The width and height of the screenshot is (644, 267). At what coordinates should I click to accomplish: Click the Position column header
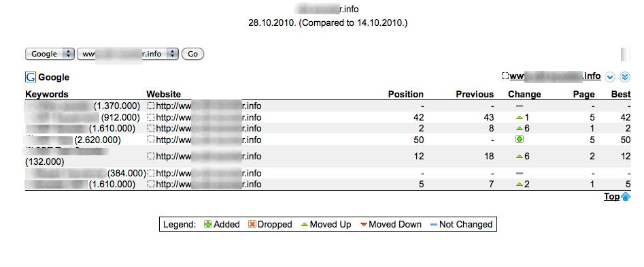[x=406, y=94]
